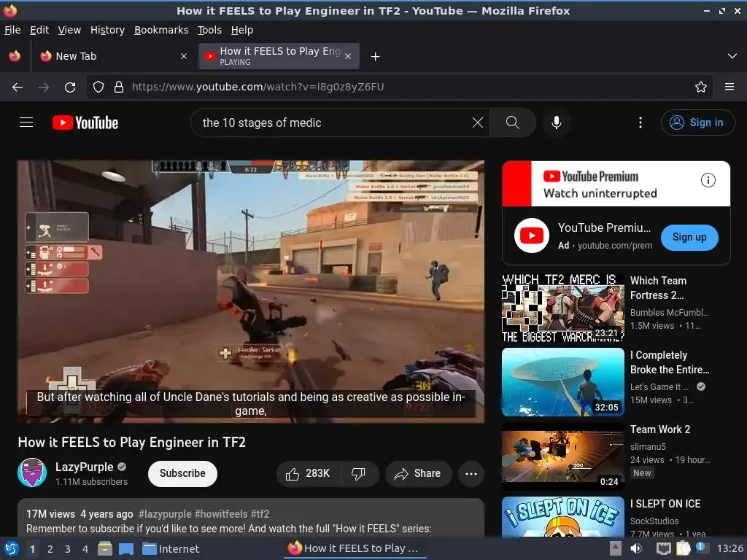Open the Tools menu
The height and width of the screenshot is (560, 747).
[209, 30]
